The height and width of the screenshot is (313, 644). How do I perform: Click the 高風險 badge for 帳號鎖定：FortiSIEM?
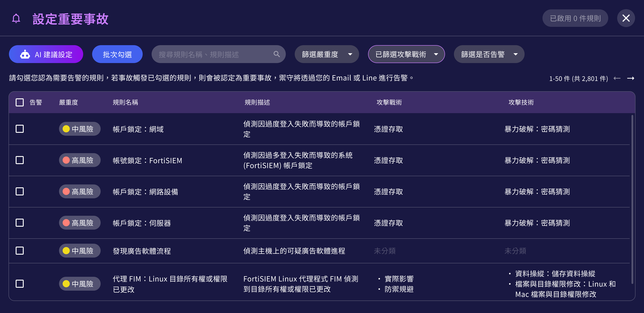pos(80,160)
